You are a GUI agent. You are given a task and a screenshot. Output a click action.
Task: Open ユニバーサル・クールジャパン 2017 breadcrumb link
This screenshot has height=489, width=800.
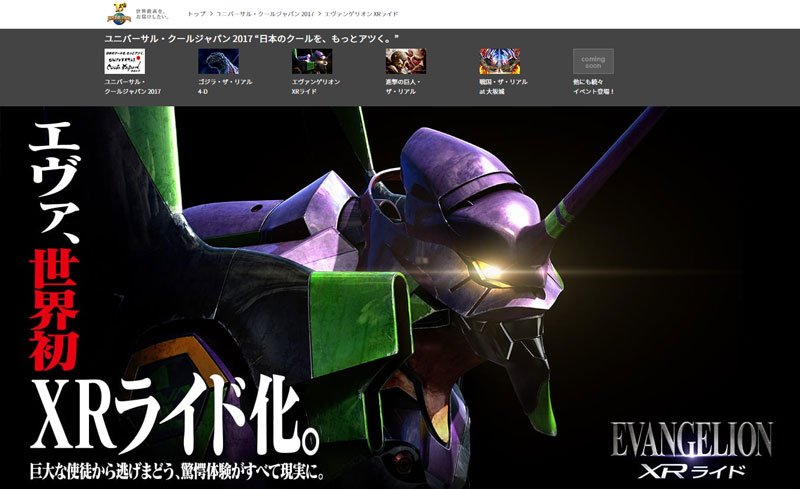click(x=265, y=14)
